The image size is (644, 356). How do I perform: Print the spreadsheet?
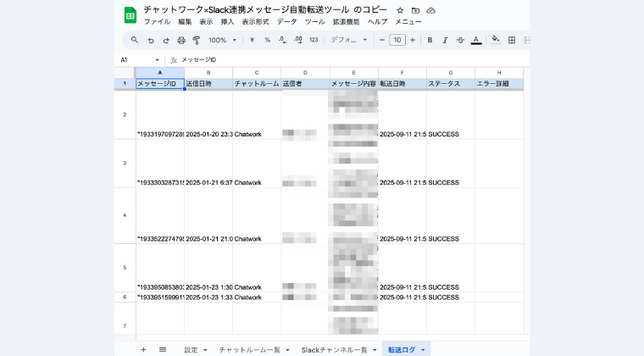[x=181, y=40]
